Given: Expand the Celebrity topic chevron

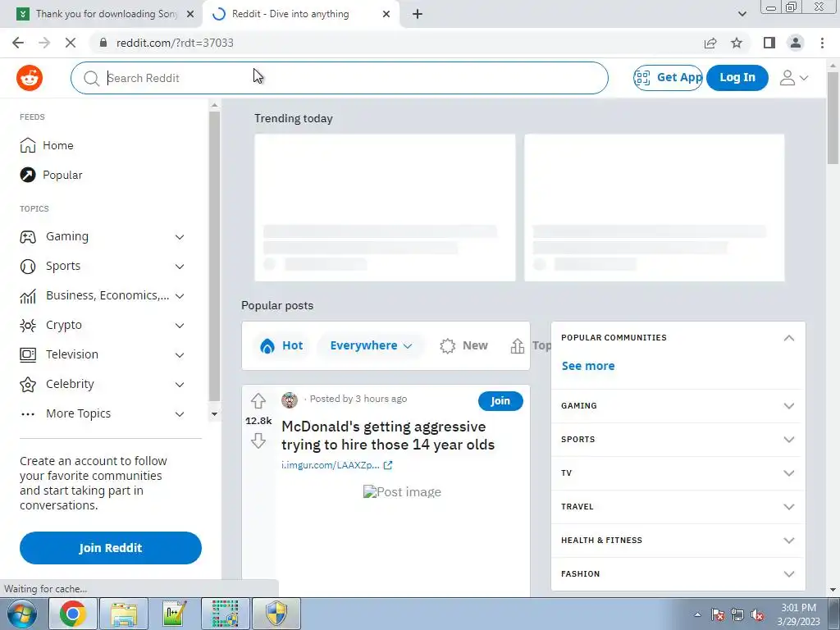Looking at the screenshot, I should [x=180, y=384].
